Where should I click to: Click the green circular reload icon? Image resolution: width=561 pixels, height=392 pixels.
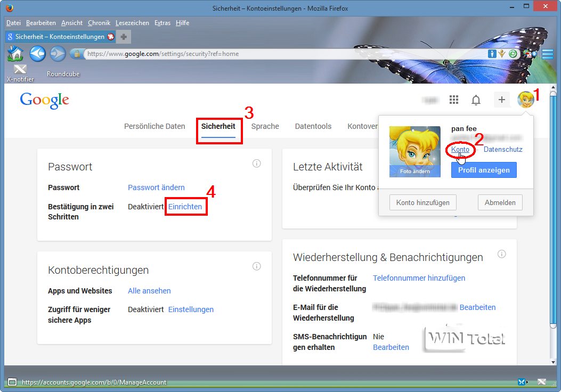pos(513,54)
